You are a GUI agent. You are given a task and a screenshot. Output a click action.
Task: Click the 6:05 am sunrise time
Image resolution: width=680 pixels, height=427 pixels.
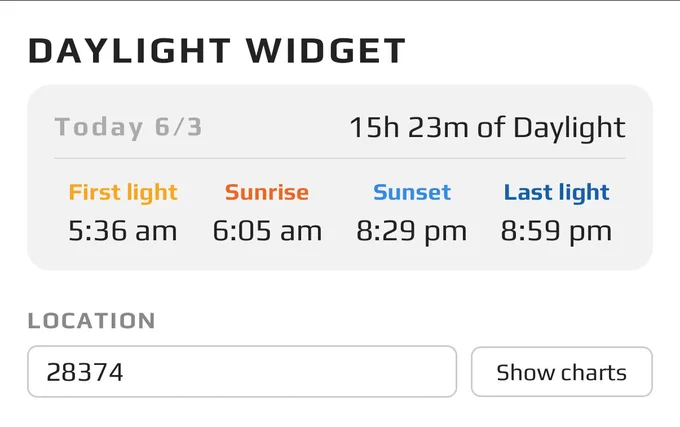268,231
